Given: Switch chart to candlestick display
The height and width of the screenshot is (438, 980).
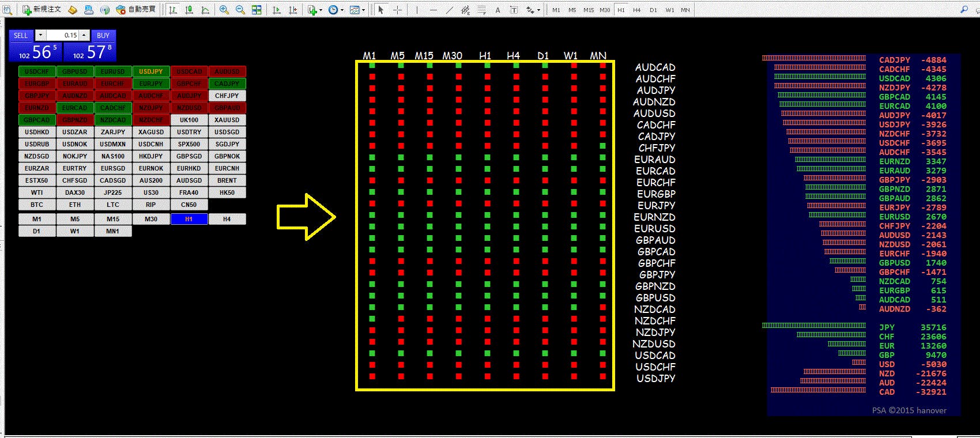Looking at the screenshot, I should [x=189, y=10].
